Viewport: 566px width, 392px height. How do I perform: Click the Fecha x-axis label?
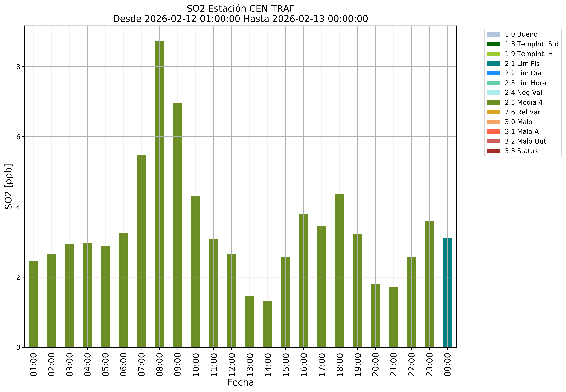point(240,382)
